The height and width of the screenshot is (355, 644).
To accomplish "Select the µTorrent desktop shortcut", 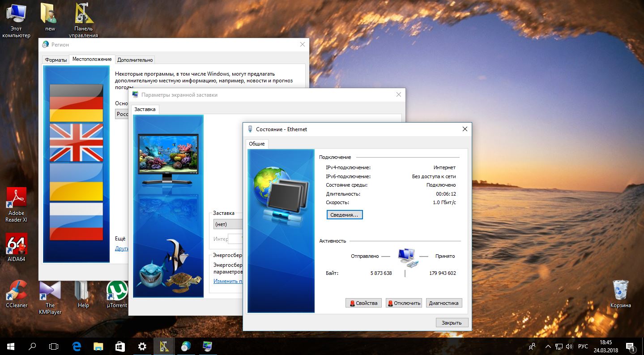I will 117,294.
